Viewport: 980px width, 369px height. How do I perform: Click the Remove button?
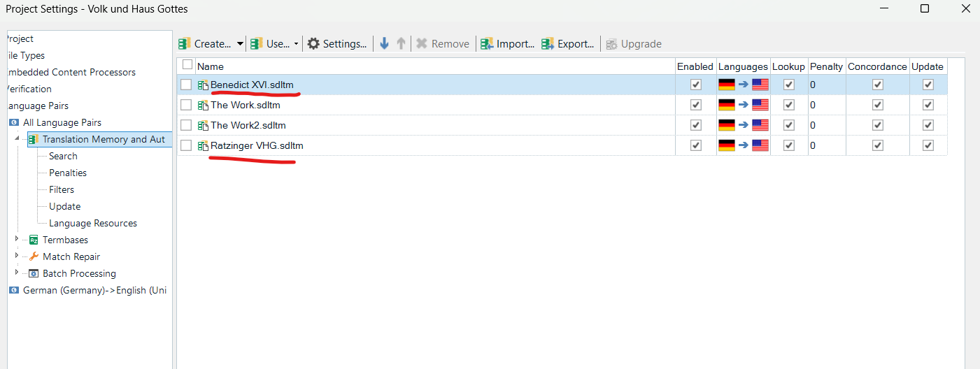pos(443,43)
